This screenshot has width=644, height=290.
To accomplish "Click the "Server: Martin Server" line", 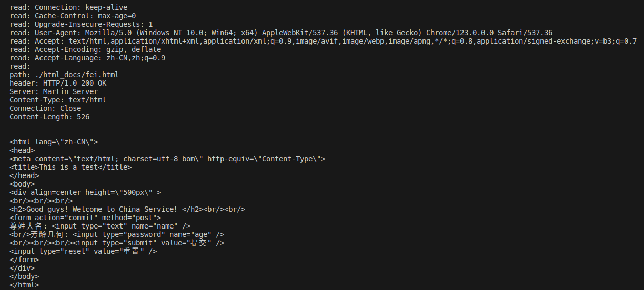I will pos(54,91).
